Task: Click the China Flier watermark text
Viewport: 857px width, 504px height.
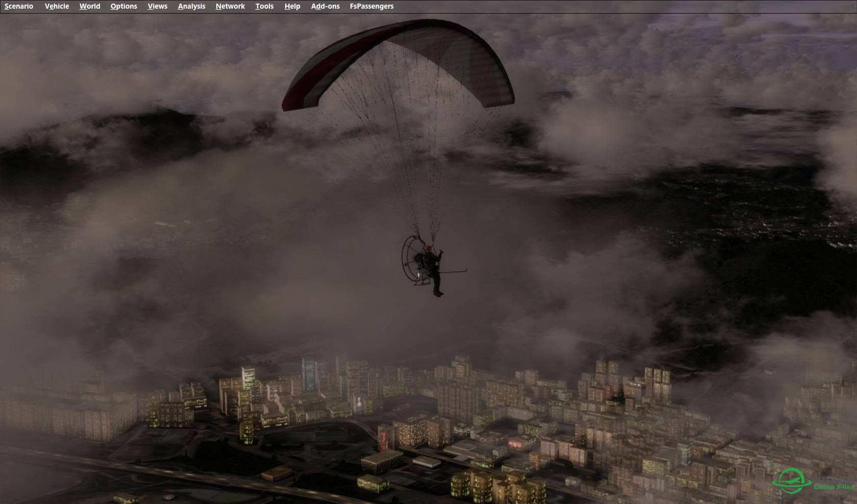Action: click(834, 487)
